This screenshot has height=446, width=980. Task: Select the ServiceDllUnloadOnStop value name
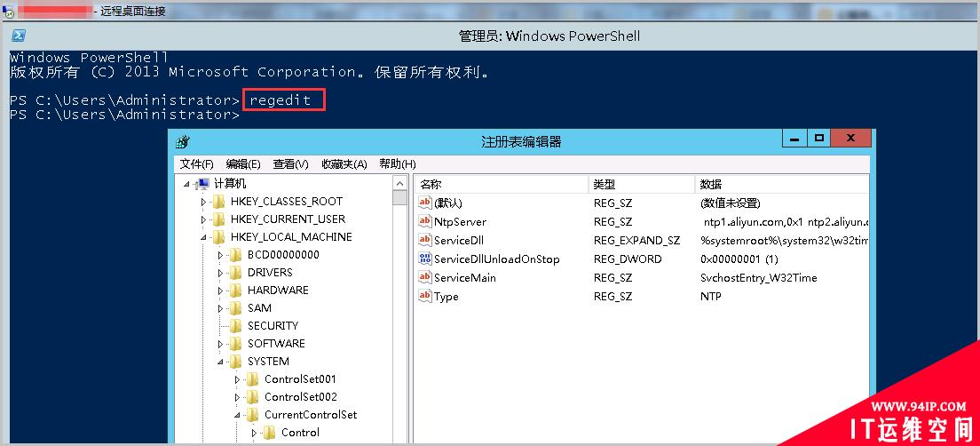pyautogui.click(x=497, y=259)
